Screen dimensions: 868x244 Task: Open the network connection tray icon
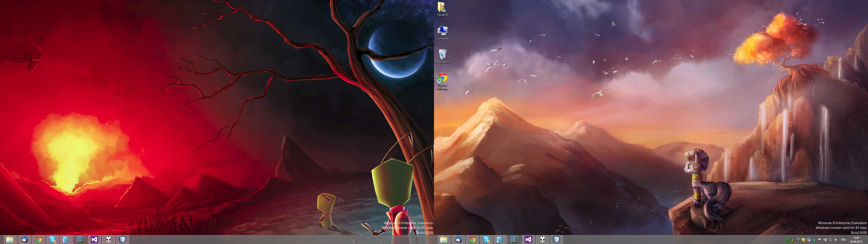point(830,240)
